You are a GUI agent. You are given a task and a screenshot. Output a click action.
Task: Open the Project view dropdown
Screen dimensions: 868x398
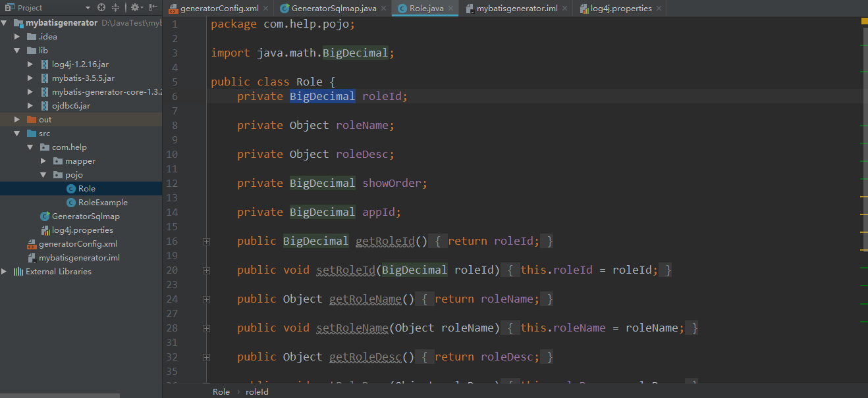(x=88, y=8)
